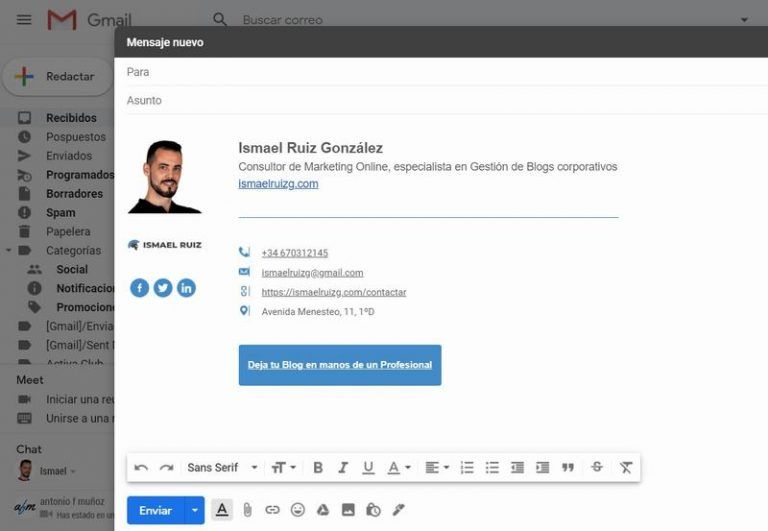Click the attach files paperclip icon

click(x=247, y=510)
